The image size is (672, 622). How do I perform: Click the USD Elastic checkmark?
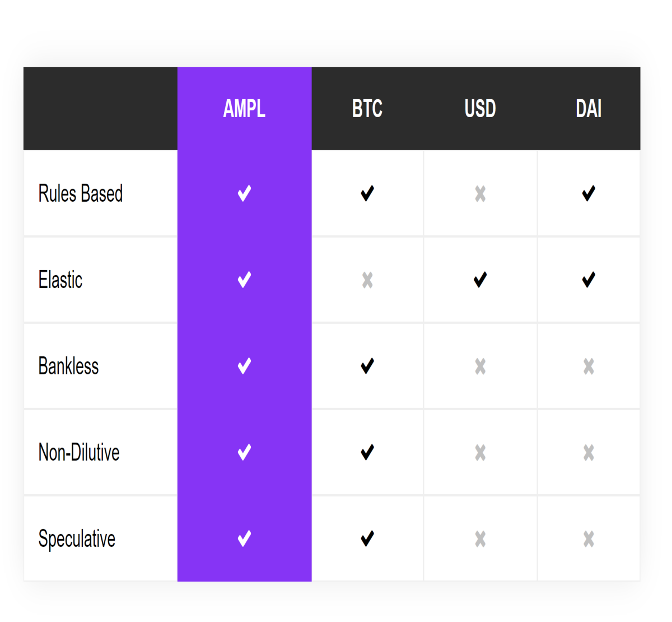480,280
